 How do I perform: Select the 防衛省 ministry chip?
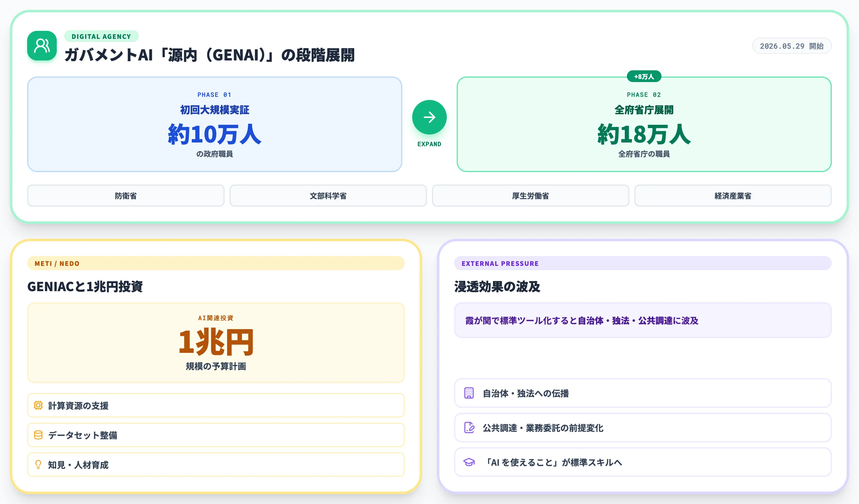coord(126,196)
